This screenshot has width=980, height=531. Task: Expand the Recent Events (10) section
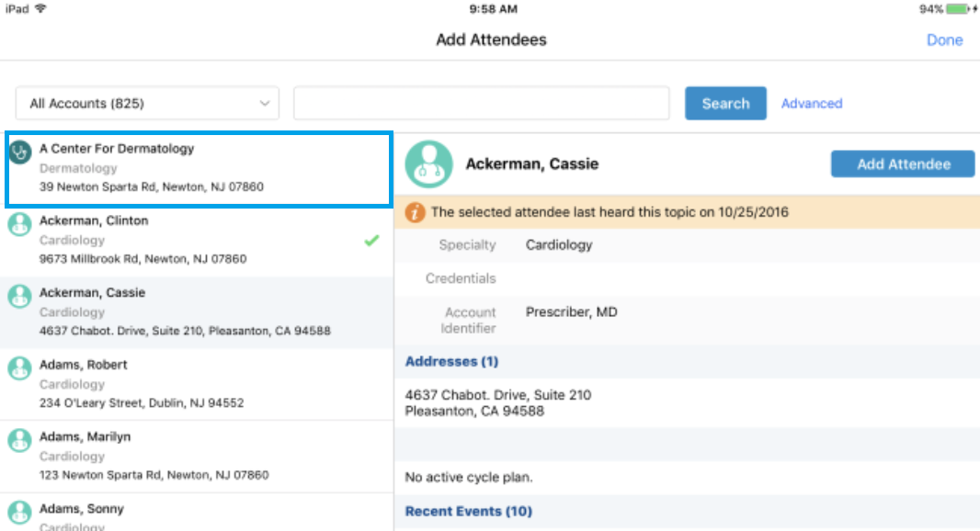point(469,511)
